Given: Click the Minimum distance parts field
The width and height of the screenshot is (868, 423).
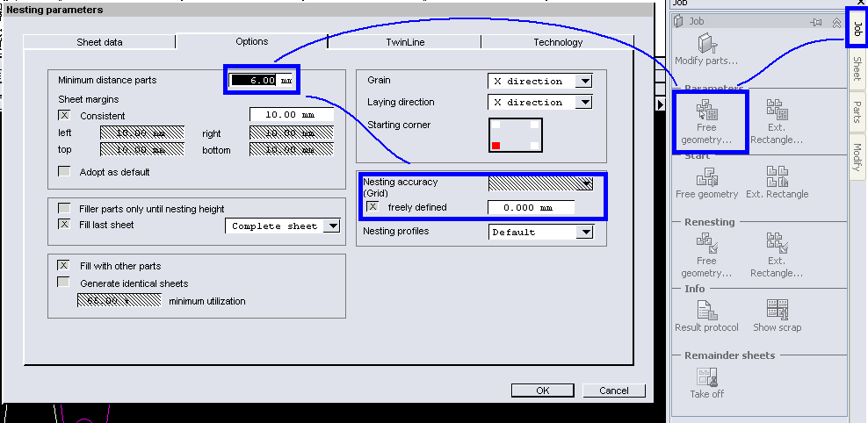Looking at the screenshot, I should point(261,80).
